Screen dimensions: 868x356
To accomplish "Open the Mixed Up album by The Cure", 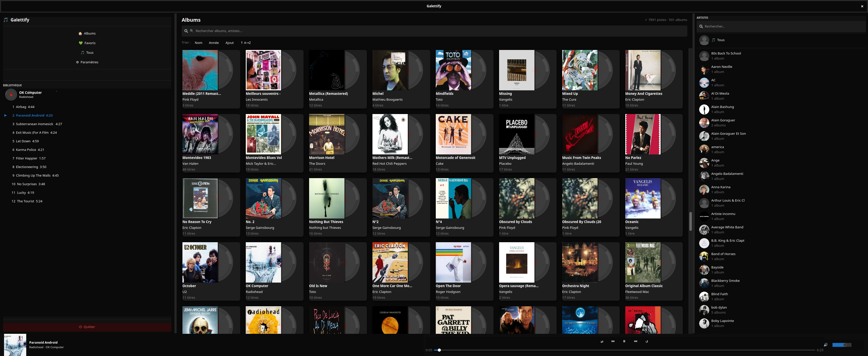I will pos(591,79).
